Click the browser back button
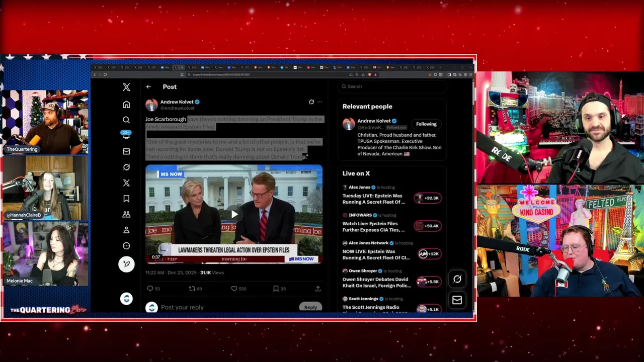 (x=94, y=74)
